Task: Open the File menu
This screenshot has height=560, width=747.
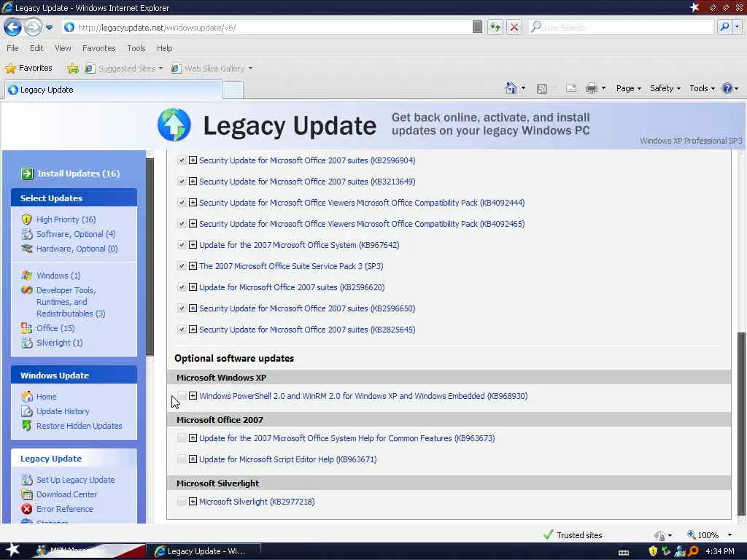Action: (x=13, y=48)
